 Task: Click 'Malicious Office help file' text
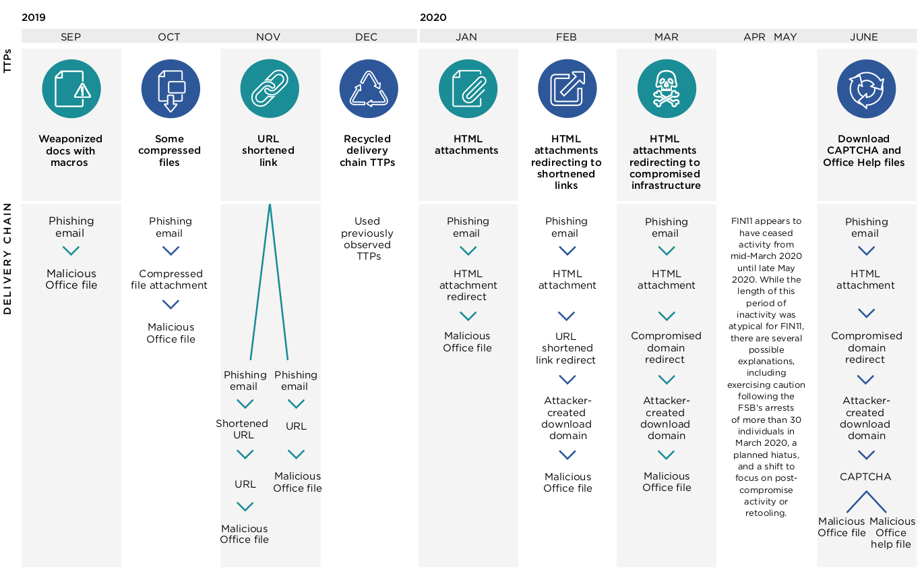[x=892, y=532]
